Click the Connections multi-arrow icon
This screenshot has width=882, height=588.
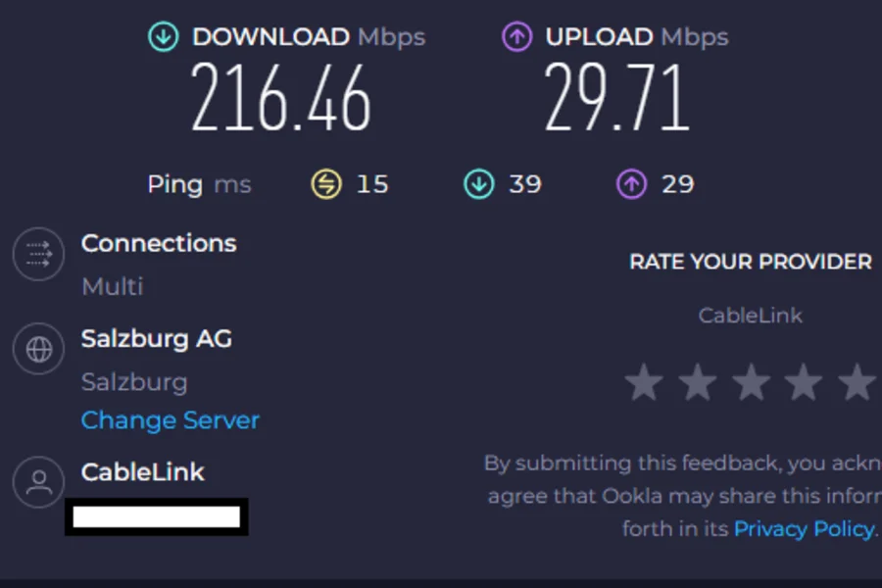coord(38,255)
